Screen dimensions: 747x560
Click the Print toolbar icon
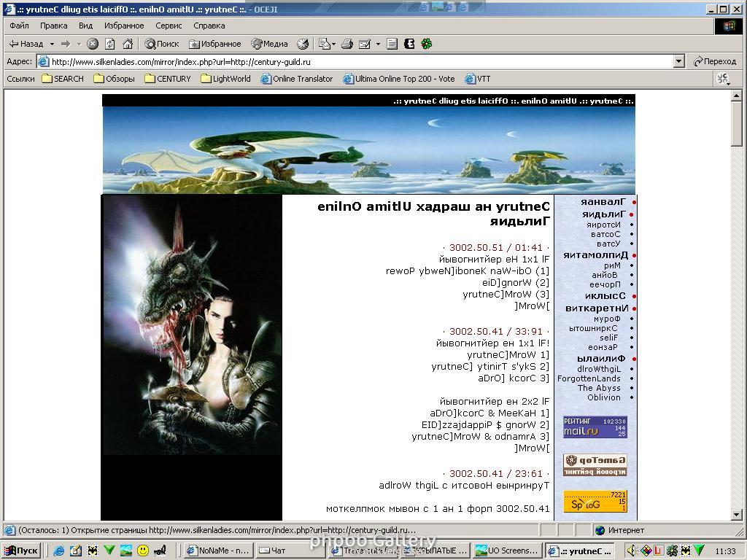[x=347, y=44]
